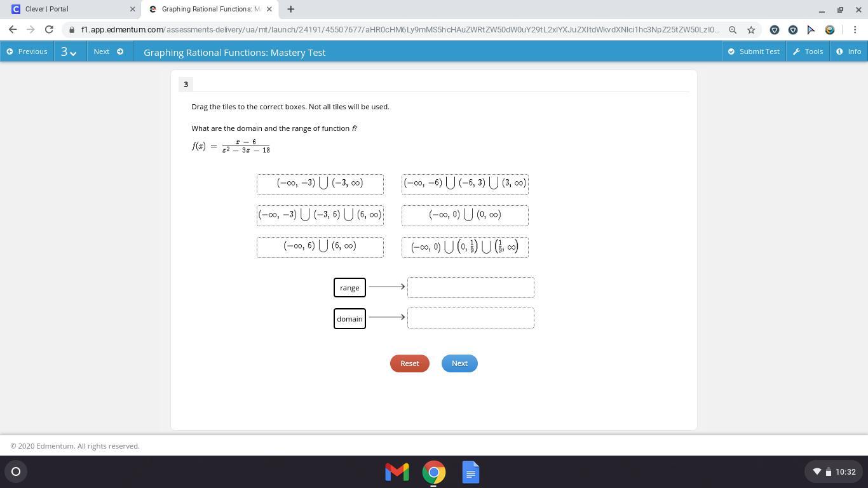This screenshot has width=868, height=488.
Task: Open the Chrome profile avatar icon
Action: tap(829, 30)
